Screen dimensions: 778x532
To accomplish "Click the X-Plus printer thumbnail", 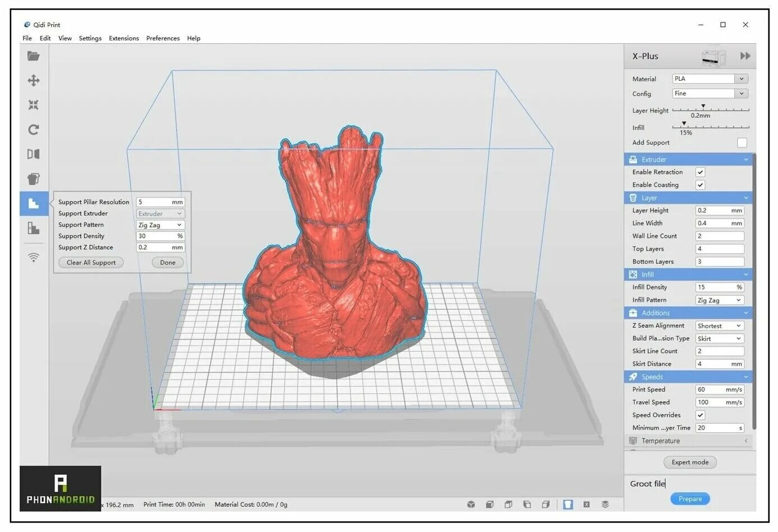I will pos(713,56).
